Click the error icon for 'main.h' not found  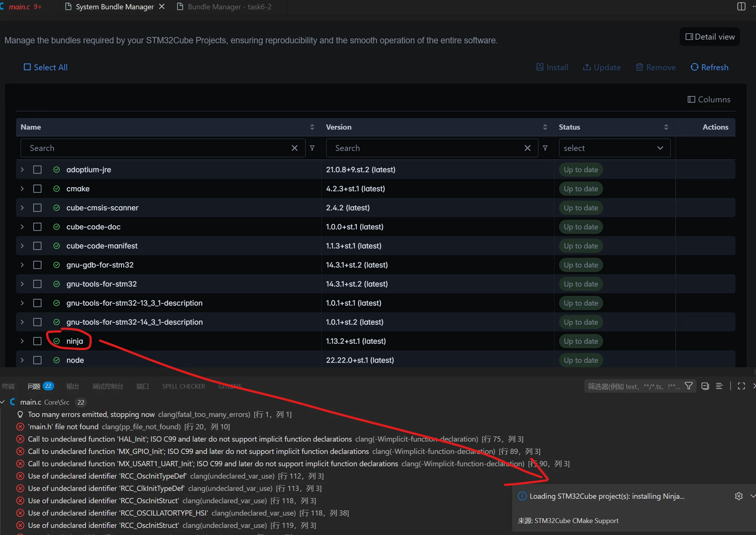coord(20,427)
